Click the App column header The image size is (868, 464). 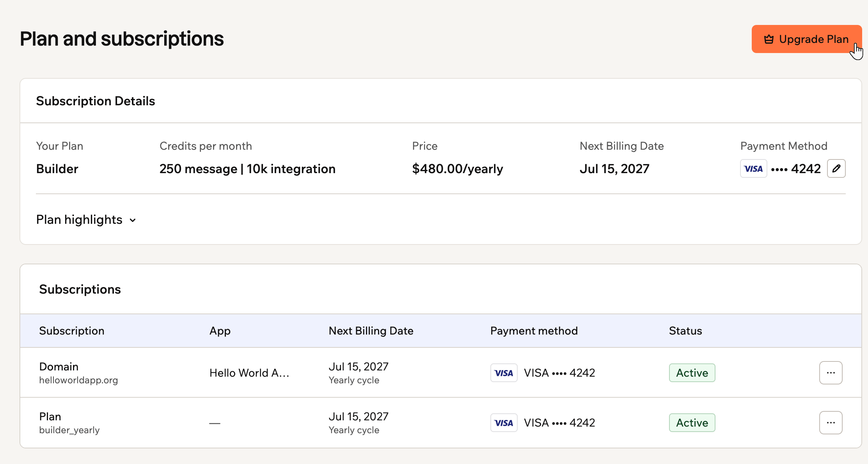pos(220,331)
